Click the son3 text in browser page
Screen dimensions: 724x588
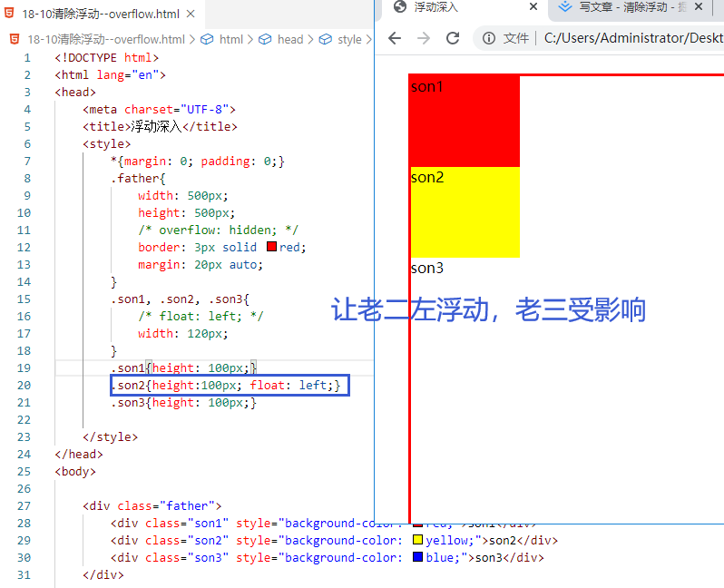(x=427, y=268)
